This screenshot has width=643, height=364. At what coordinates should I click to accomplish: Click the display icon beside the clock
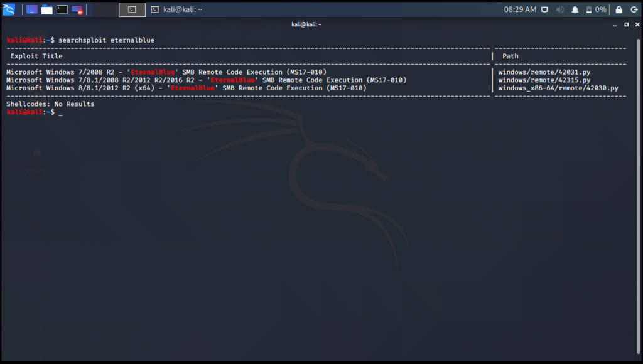(544, 9)
